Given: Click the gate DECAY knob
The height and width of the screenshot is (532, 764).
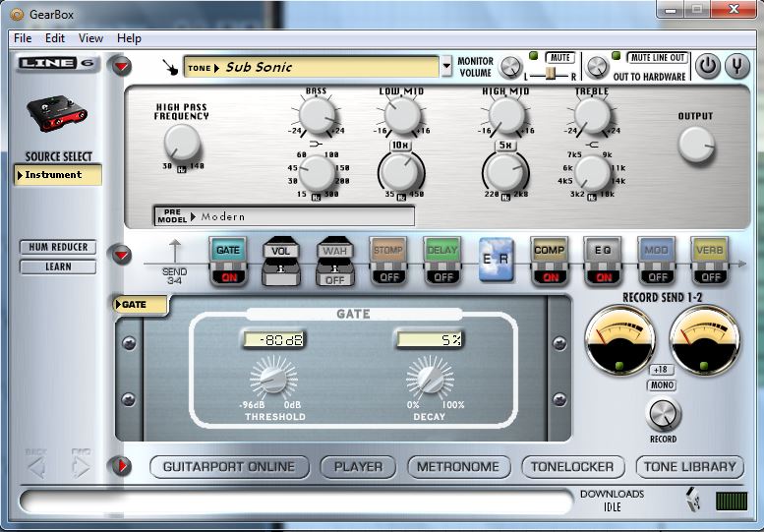Looking at the screenshot, I should [x=430, y=378].
